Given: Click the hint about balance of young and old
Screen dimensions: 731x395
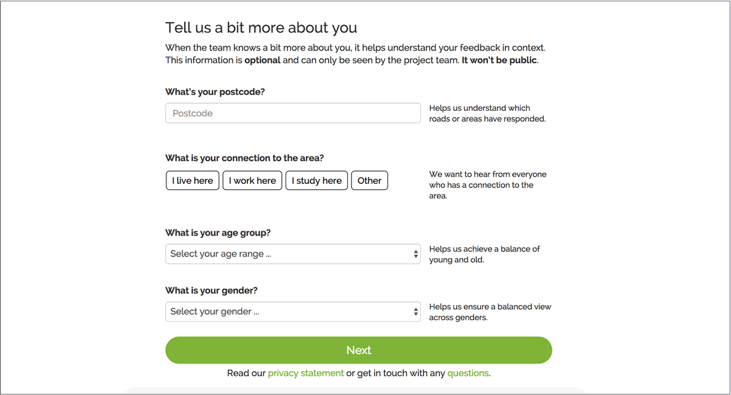Looking at the screenshot, I should tap(484, 254).
